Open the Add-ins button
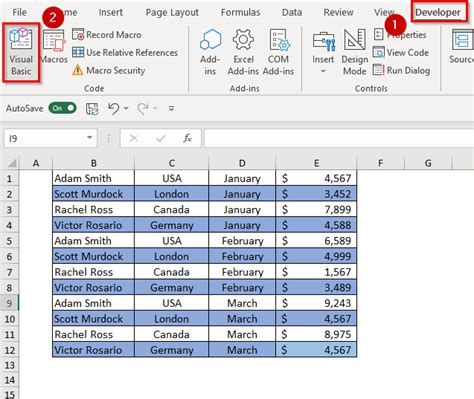The height and width of the screenshot is (399, 474). 210,52
